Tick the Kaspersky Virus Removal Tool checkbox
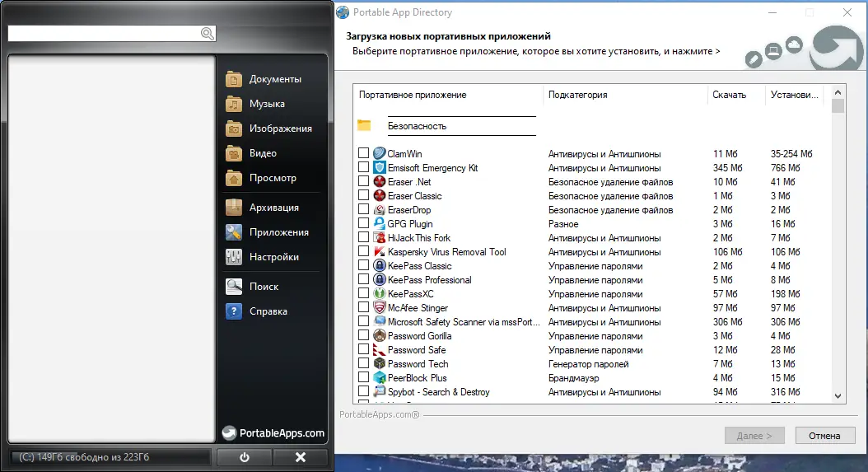Viewport: 868px width, 472px height. [363, 251]
